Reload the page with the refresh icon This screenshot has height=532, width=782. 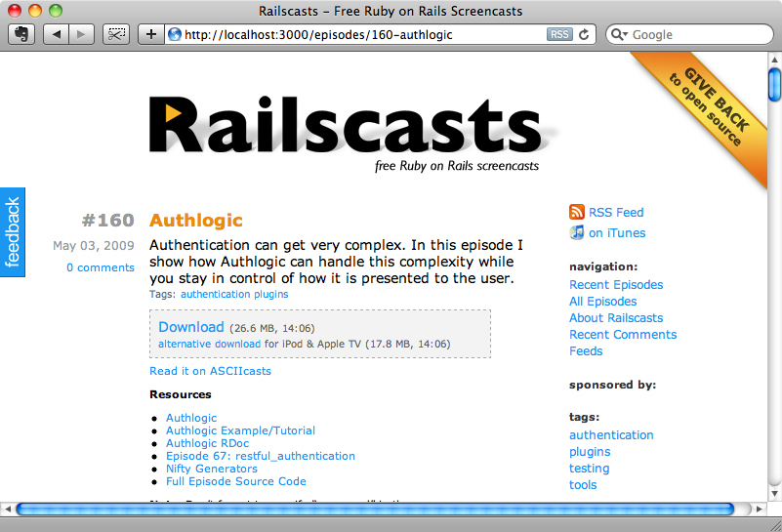(584, 34)
